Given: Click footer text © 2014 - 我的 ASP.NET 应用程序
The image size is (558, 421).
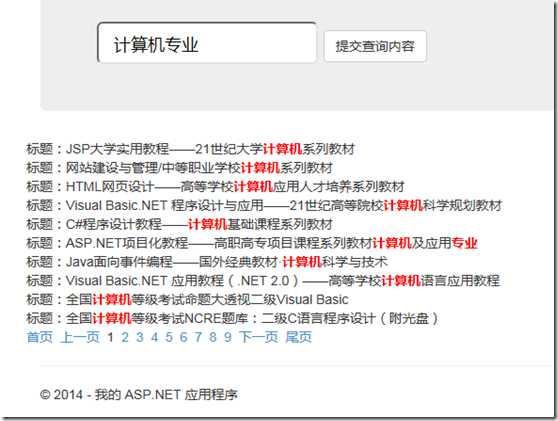Looking at the screenshot, I should pos(139,395).
